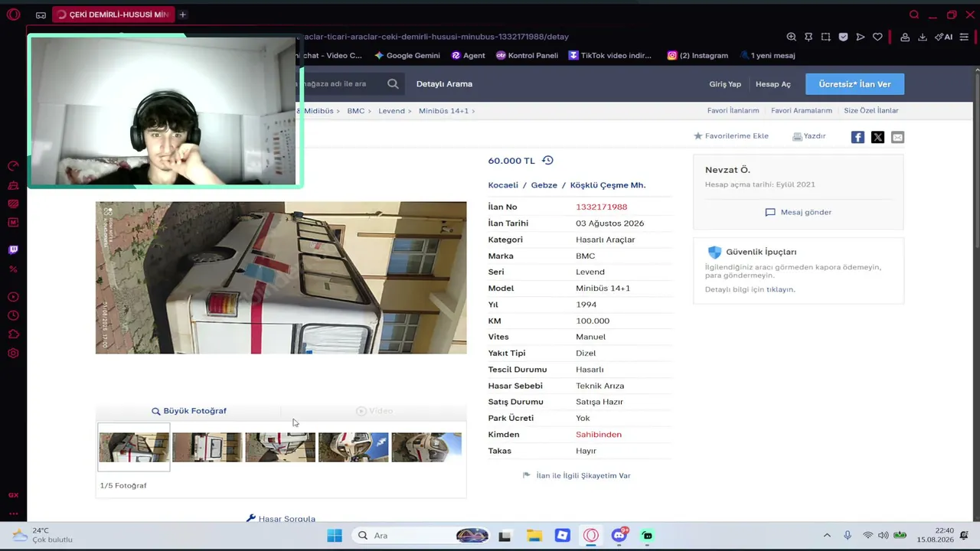Screen dimensions: 980x551
Task: Click the Köşklü Çeşme Mh. link
Action: click(608, 185)
